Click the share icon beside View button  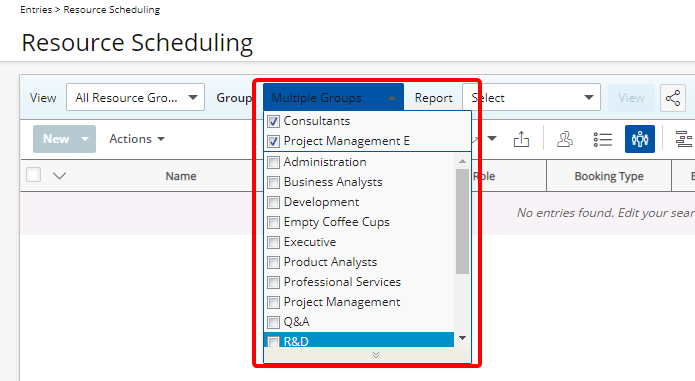(x=672, y=97)
